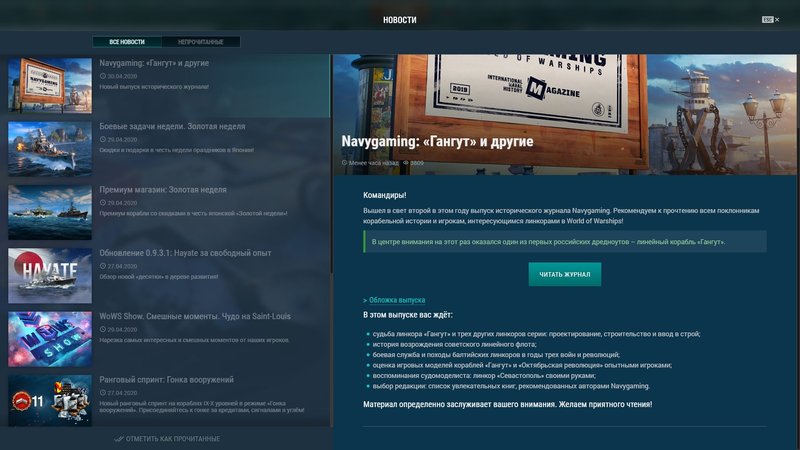Click description Новый выпуск исторического журнала

(154, 87)
